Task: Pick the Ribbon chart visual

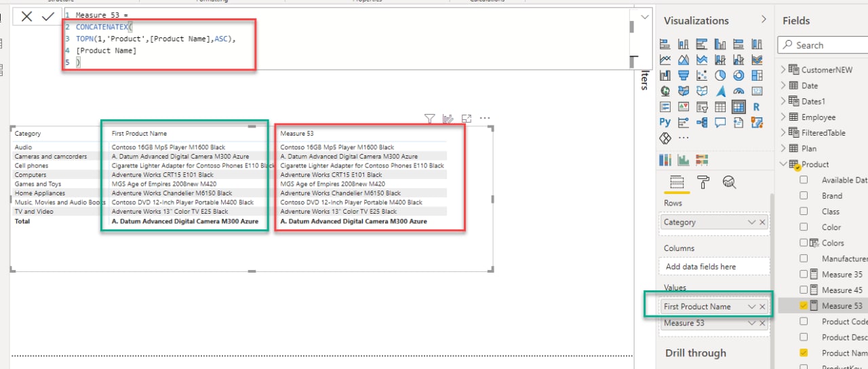Action: (757, 60)
